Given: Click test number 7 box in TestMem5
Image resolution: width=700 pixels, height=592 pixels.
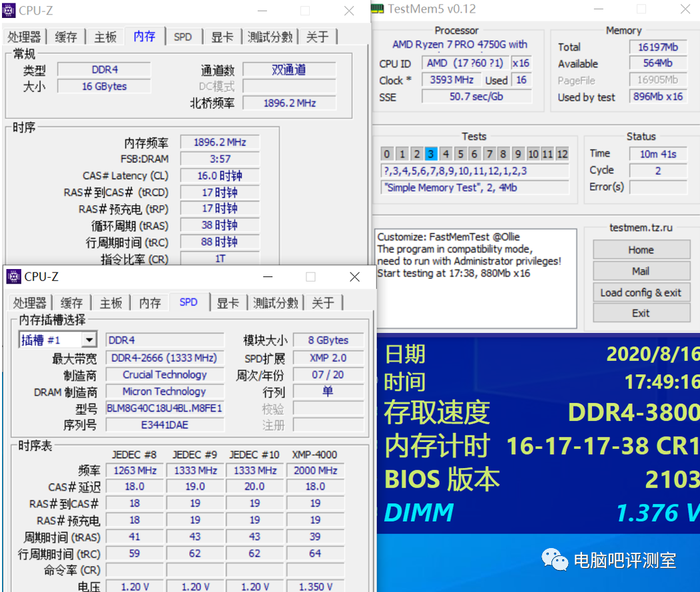Looking at the screenshot, I should pos(490,154).
